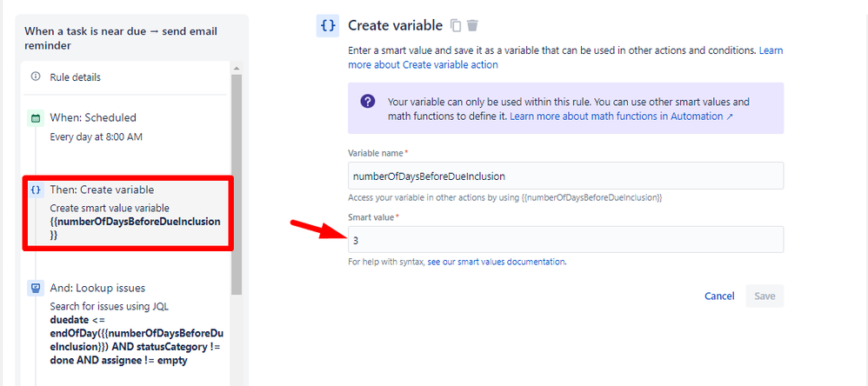Select the And: Lookup issues step
The width and height of the screenshot is (868, 386).
[124, 323]
